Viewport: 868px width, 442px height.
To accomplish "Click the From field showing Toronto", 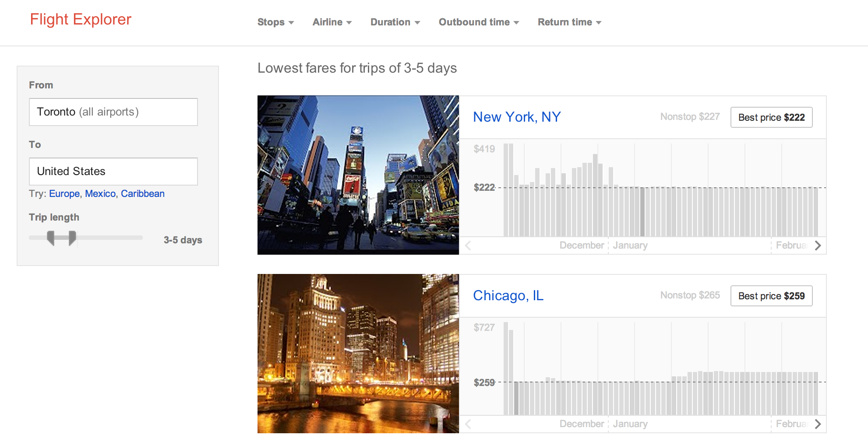I will click(113, 112).
